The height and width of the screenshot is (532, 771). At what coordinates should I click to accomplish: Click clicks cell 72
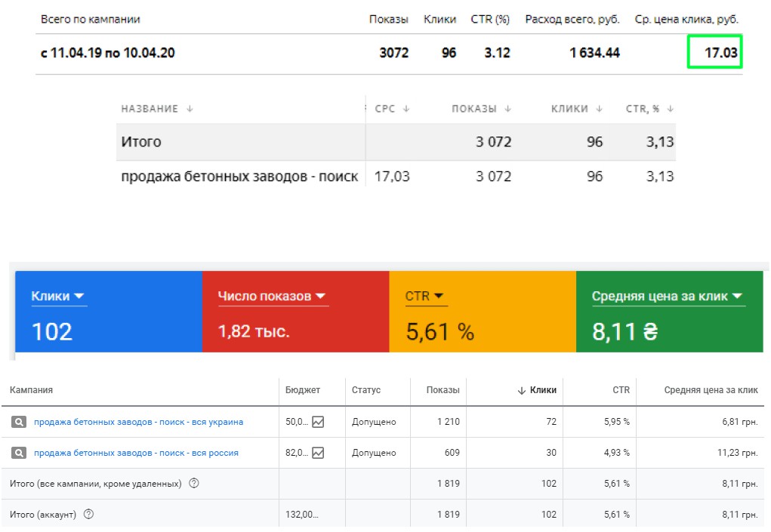551,422
